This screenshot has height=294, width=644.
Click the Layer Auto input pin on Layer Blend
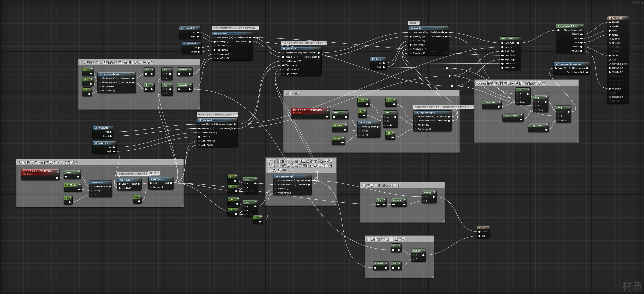tap(502, 43)
